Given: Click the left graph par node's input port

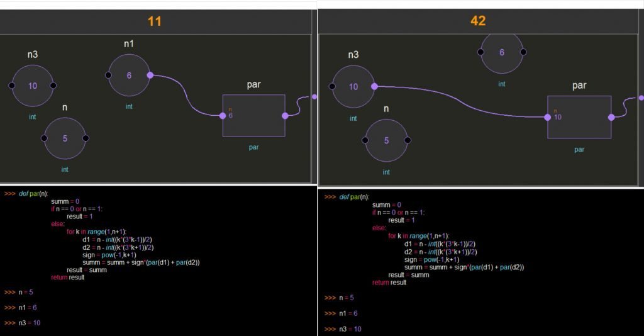Looking at the screenshot, I should click(x=223, y=116).
